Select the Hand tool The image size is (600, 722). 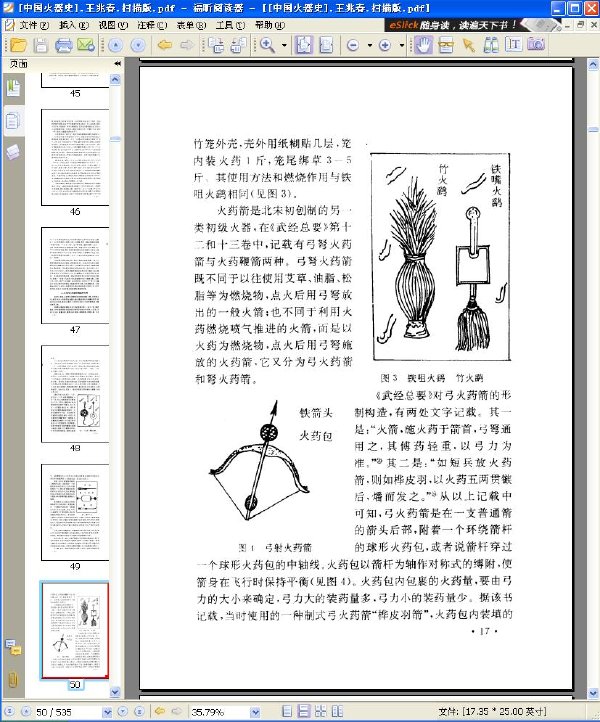[x=423, y=45]
